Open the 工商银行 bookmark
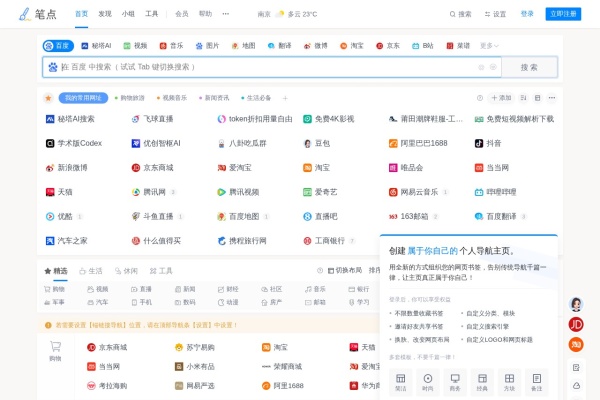The width and height of the screenshot is (600, 400). (324, 241)
